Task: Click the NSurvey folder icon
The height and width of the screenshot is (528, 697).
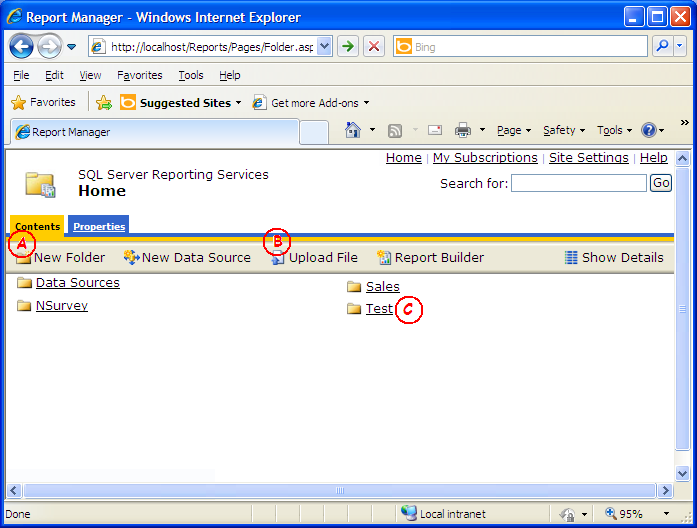Action: pos(24,306)
